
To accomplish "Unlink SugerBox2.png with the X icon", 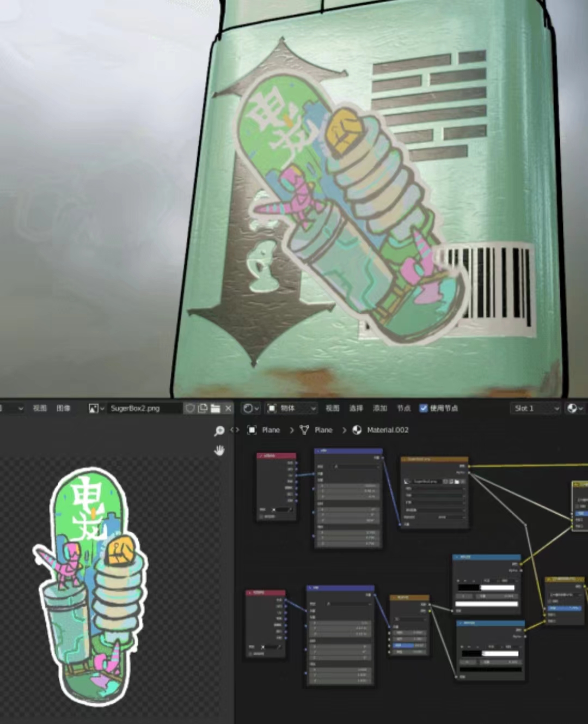I will tap(228, 408).
